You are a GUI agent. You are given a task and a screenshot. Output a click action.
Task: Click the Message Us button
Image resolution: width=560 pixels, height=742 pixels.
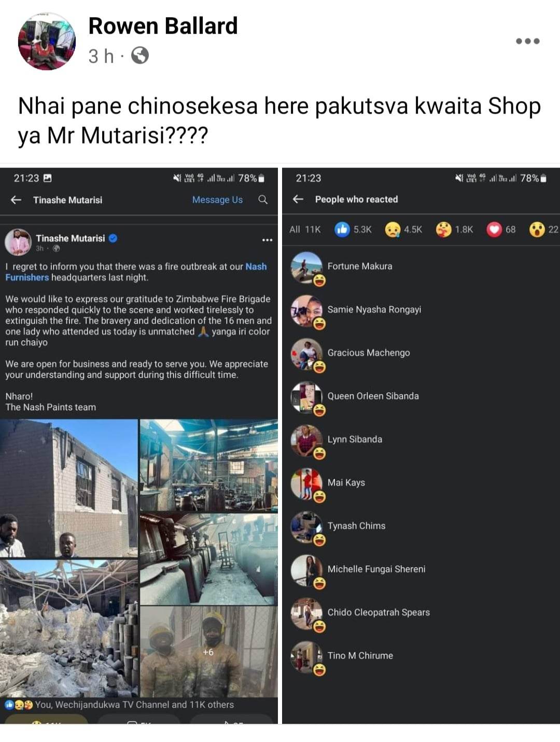[x=217, y=200]
